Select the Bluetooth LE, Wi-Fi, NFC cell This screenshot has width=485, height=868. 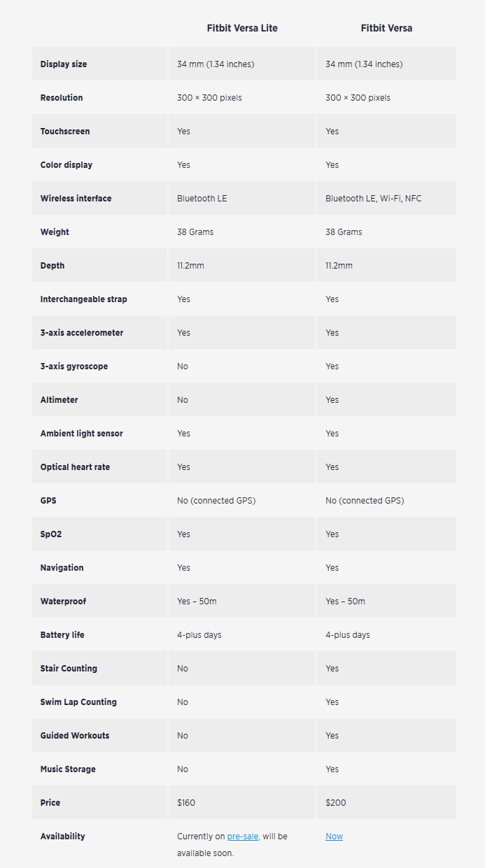tap(374, 199)
